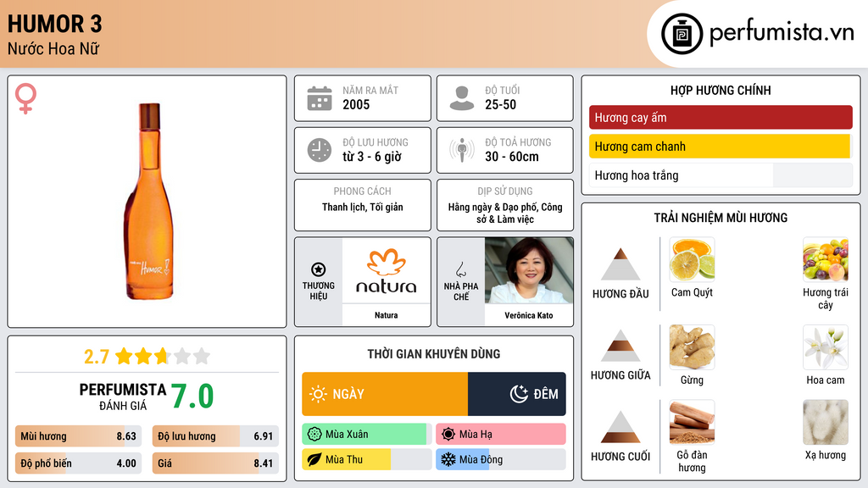Open the Humor 3 orange bottle image
This screenshot has width=868, height=488.
click(x=149, y=202)
